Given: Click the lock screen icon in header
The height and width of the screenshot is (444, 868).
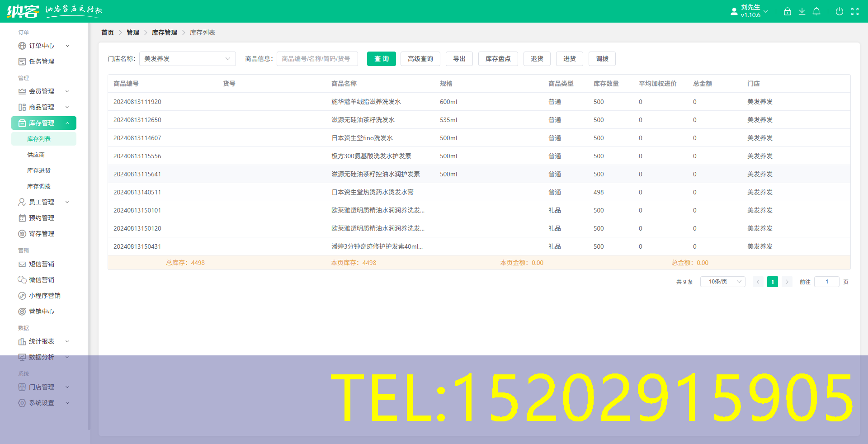Looking at the screenshot, I should coord(788,11).
